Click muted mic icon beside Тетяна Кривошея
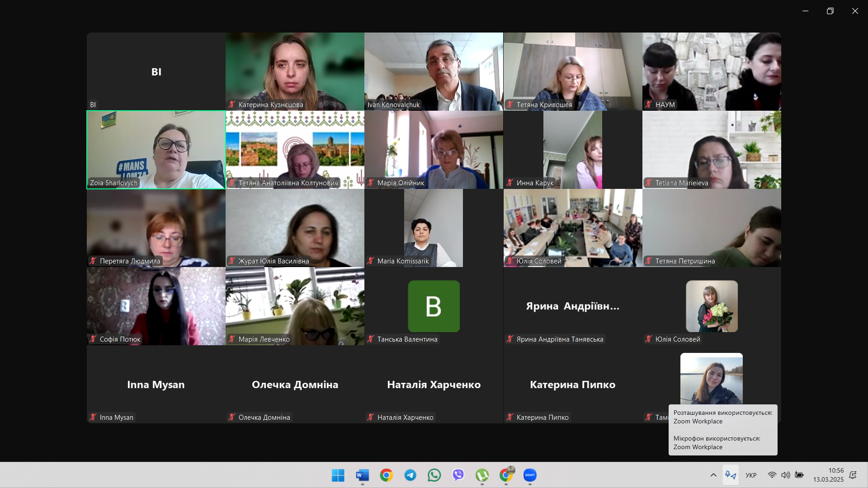 click(510, 105)
